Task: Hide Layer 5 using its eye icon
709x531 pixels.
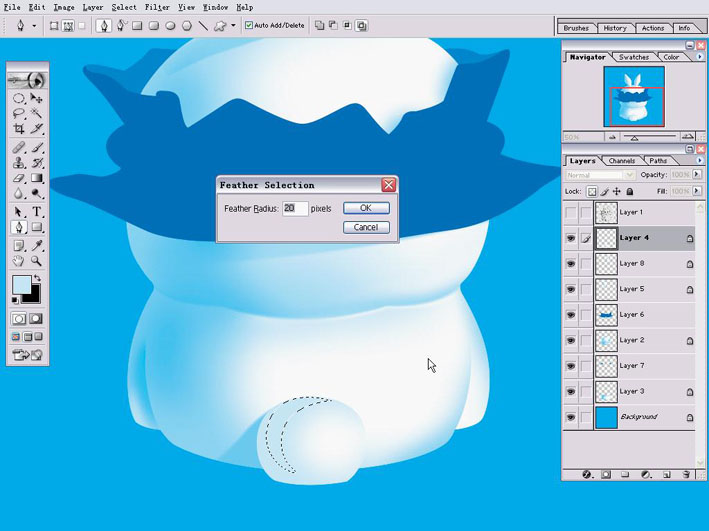Action: point(571,289)
